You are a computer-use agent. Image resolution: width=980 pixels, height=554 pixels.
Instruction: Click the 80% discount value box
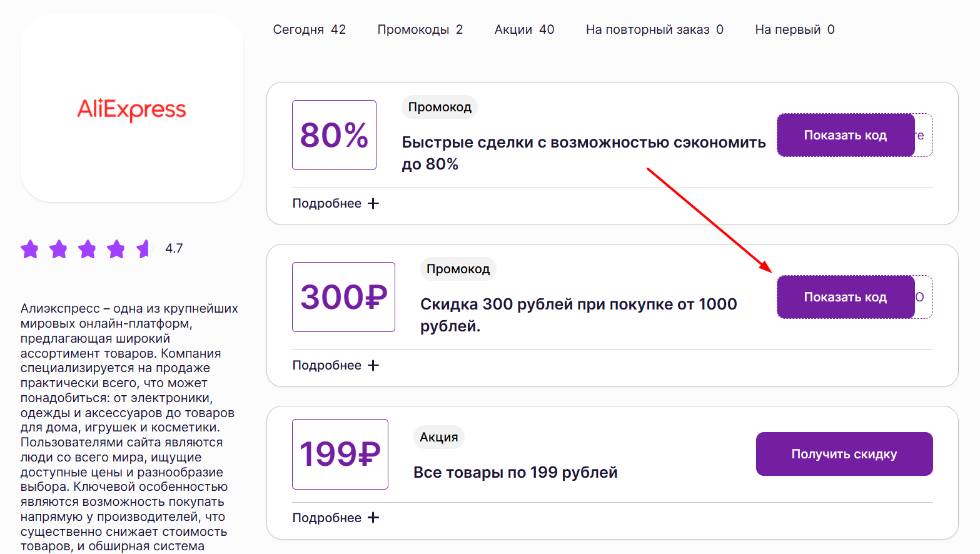(x=334, y=134)
